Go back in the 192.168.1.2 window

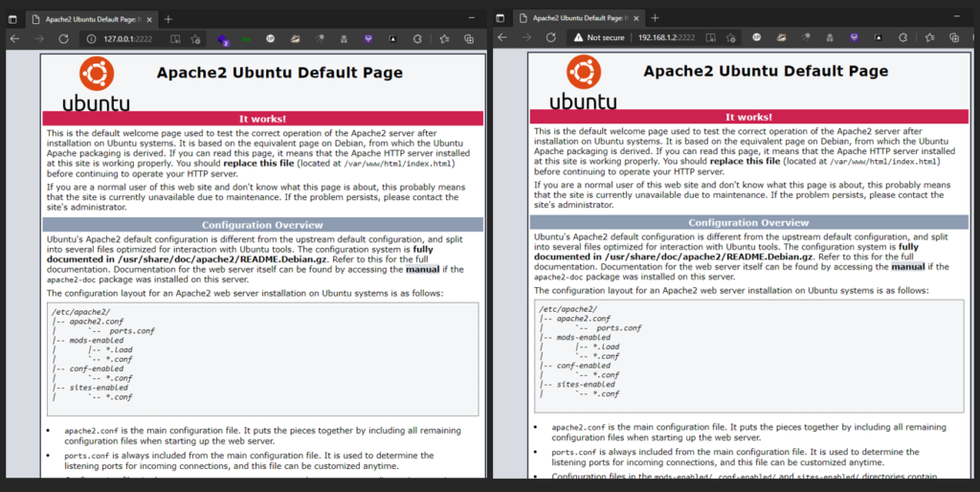click(x=502, y=37)
